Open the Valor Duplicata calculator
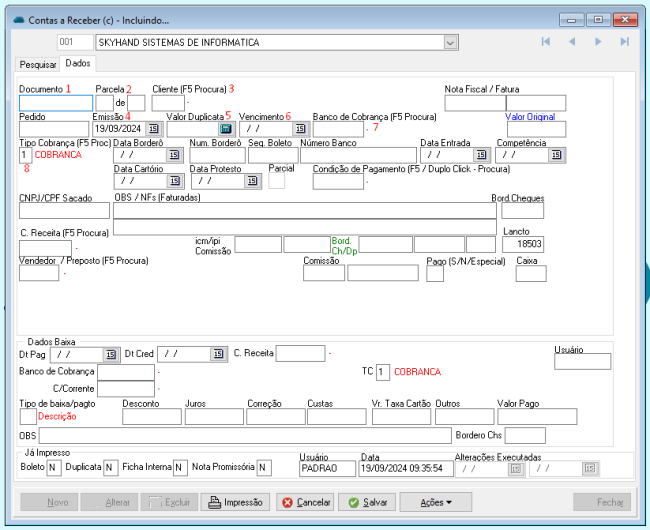The image size is (650, 530). [226, 129]
